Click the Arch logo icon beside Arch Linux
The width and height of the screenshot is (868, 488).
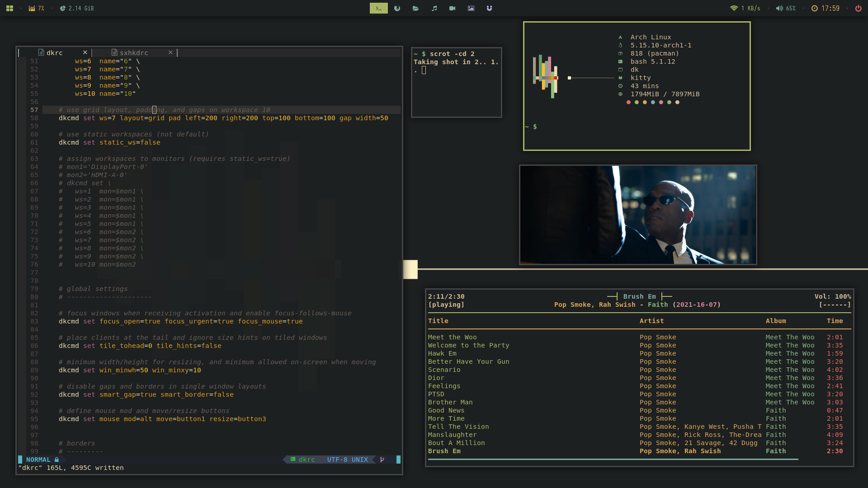click(620, 37)
